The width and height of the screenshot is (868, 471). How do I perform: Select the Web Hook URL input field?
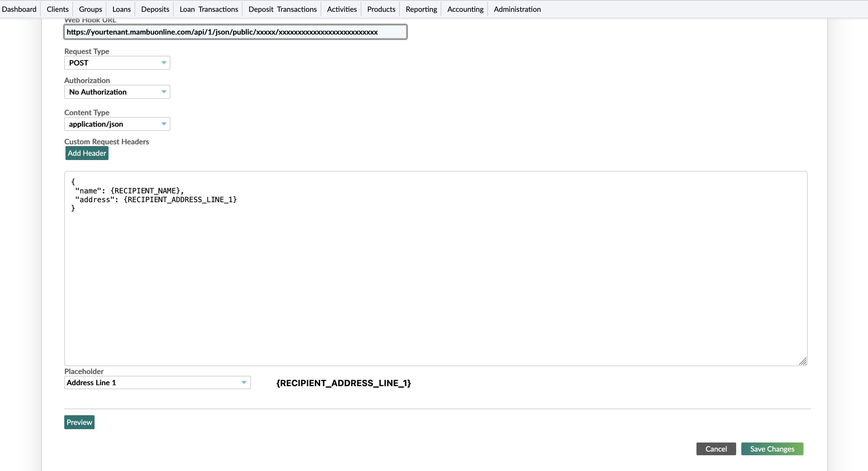point(235,31)
